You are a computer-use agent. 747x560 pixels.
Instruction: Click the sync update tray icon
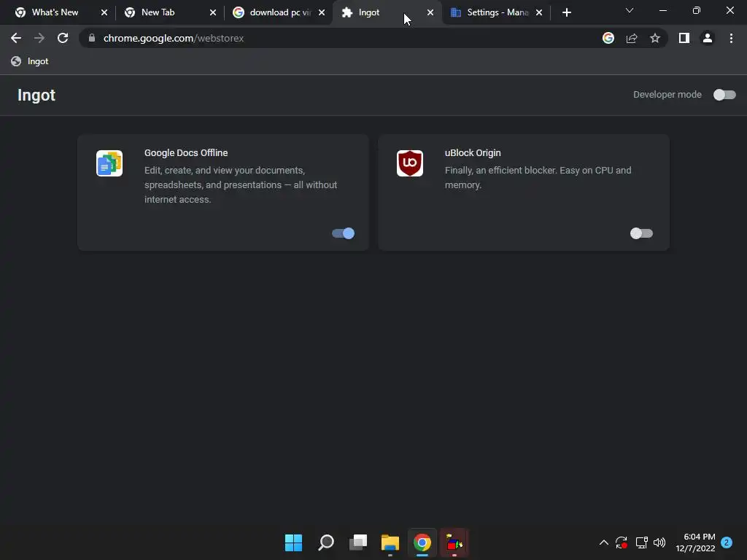622,542
